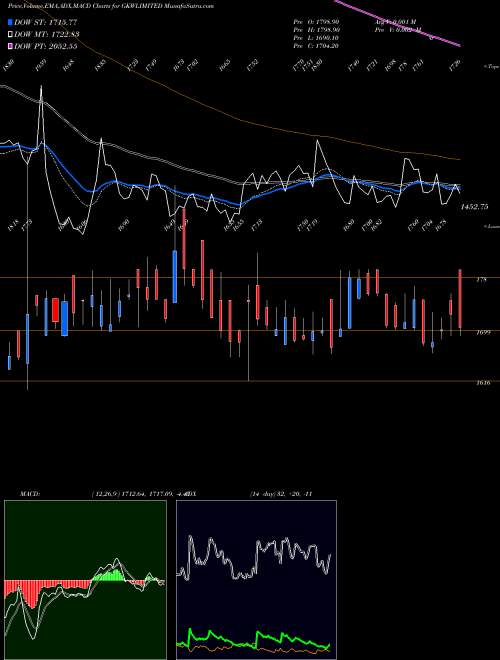This screenshot has width=500, height=660.
Task: Click the magenta DOW PT legend swatch
Action: tap(10, 46)
